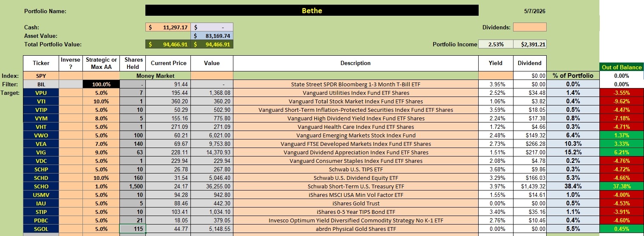644x236 pixels.
Task: Click the date cell 5/7/2026
Action: [533, 11]
